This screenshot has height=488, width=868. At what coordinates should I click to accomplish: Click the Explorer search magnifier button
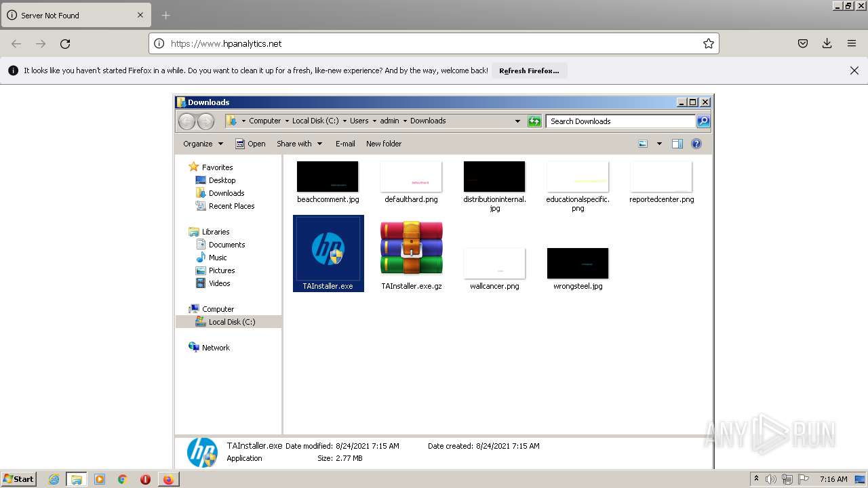point(703,121)
